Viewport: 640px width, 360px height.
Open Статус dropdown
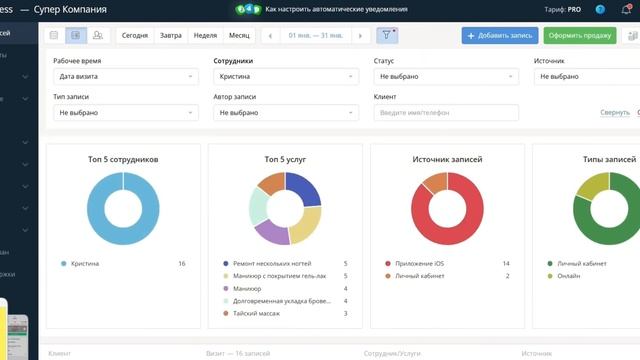coord(446,77)
